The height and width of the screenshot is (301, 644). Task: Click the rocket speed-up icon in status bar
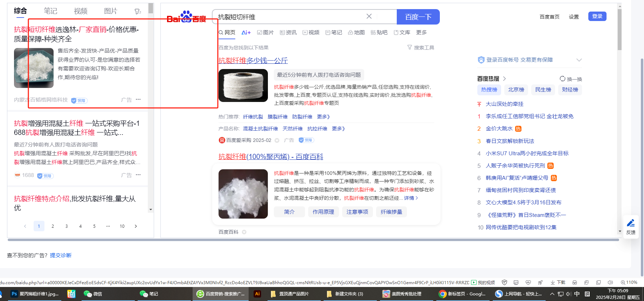pyautogui.click(x=540, y=282)
